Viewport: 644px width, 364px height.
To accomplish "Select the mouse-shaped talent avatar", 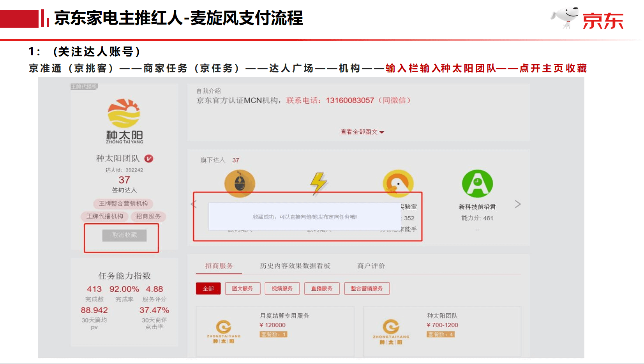I will point(240,183).
